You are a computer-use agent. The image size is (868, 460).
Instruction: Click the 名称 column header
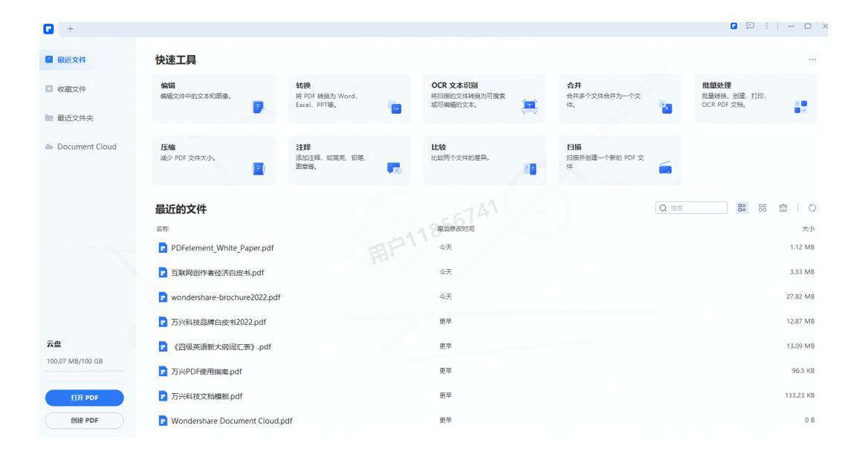pos(162,229)
